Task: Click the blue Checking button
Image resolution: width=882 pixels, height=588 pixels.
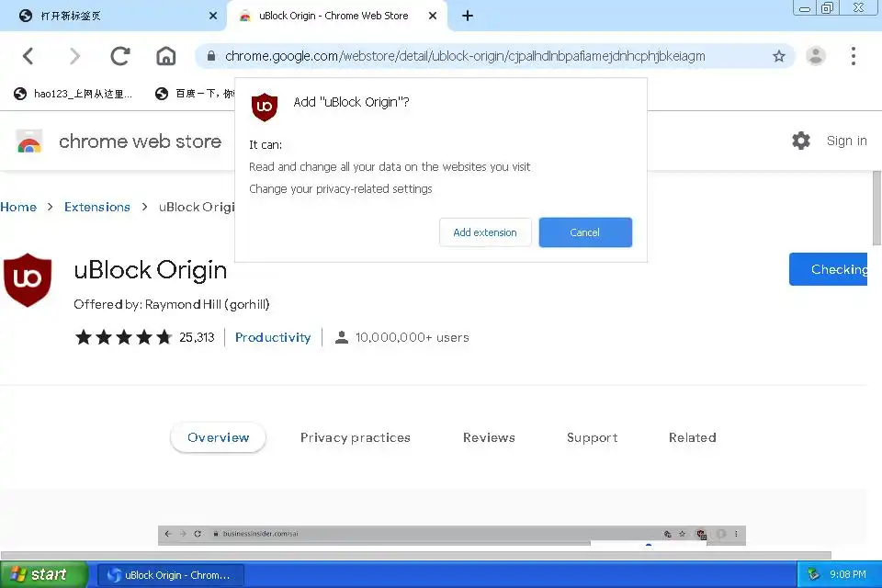Action: click(x=828, y=269)
